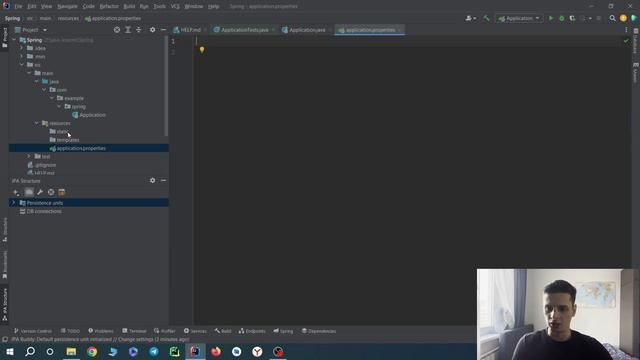Collapse all in Project panel
This screenshot has height=360, width=640.
(138, 30)
